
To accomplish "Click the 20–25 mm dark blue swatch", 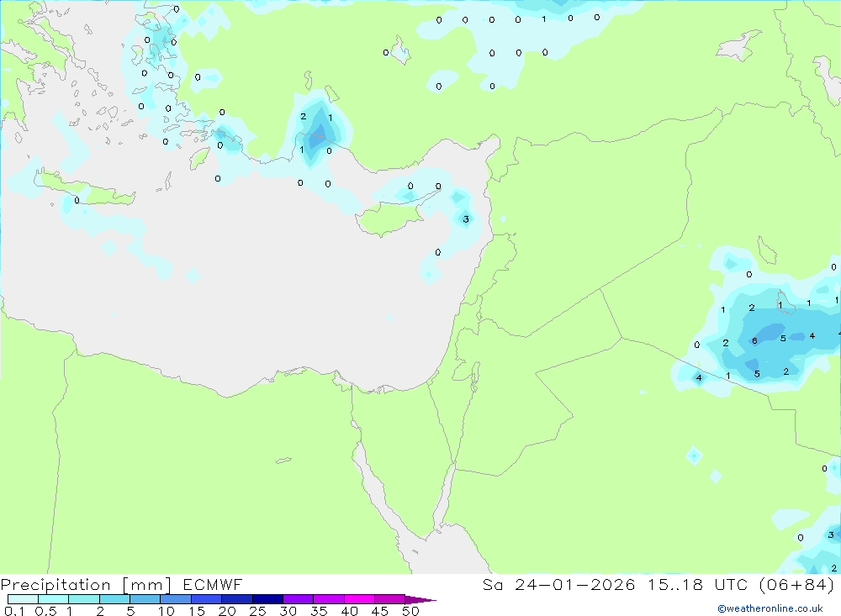I will coord(236,599).
